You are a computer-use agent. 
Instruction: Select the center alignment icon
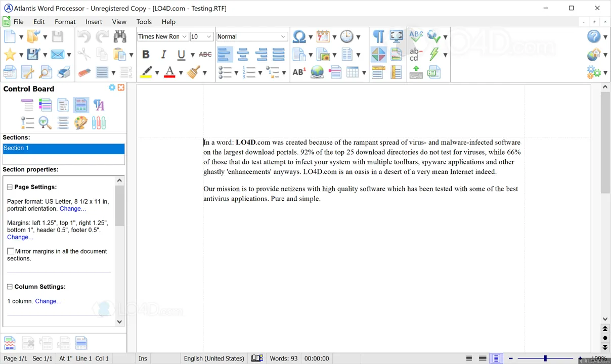click(x=243, y=55)
